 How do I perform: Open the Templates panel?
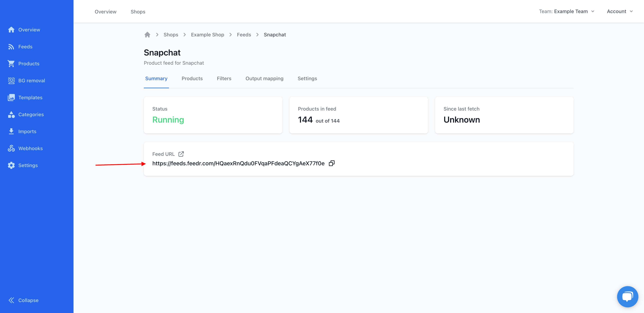pyautogui.click(x=11, y=98)
